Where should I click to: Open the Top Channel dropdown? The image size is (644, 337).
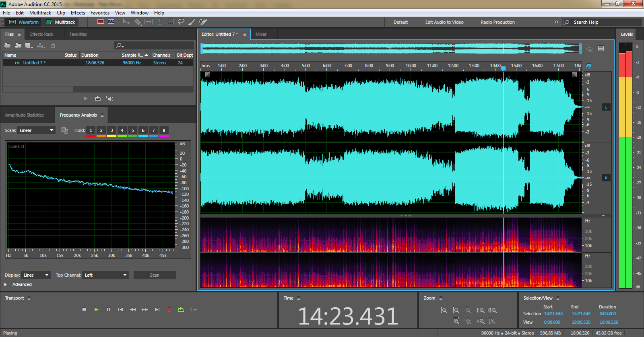click(x=105, y=275)
